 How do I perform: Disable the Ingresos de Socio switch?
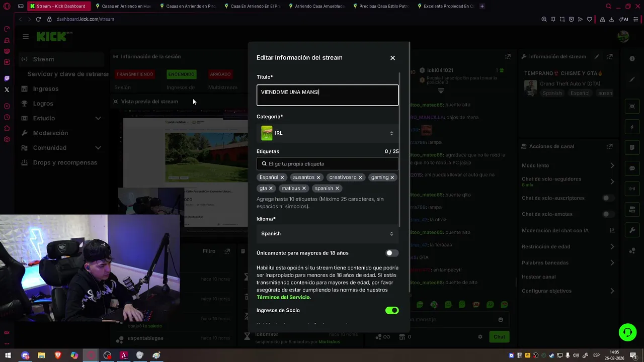[392, 310]
